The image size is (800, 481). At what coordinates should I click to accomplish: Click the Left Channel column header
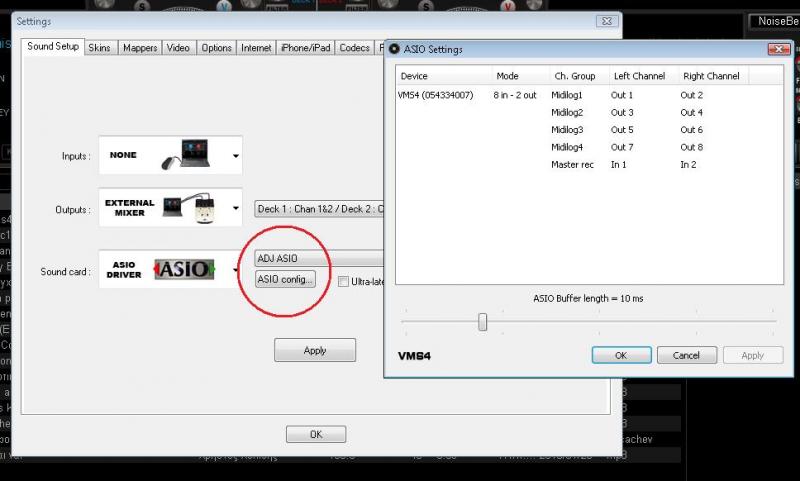point(644,76)
